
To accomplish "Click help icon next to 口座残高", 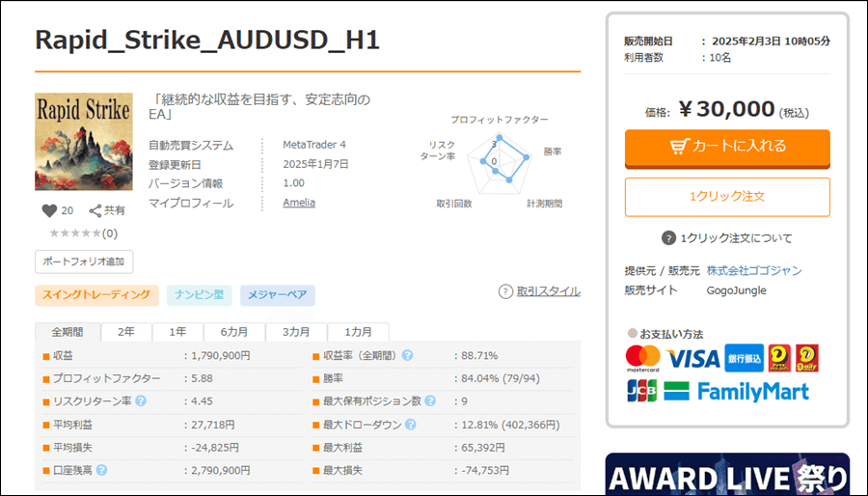I will tap(101, 471).
